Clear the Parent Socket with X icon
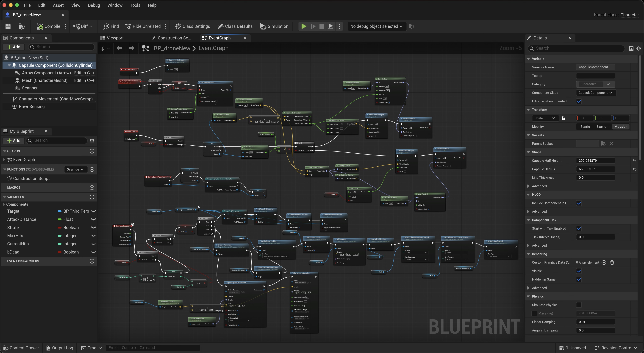 click(x=611, y=144)
